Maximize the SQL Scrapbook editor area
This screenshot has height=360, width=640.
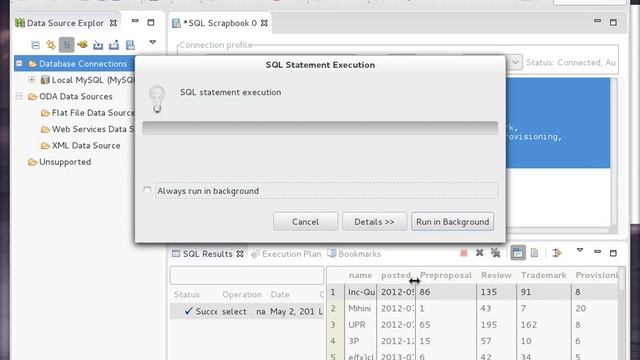tap(613, 22)
